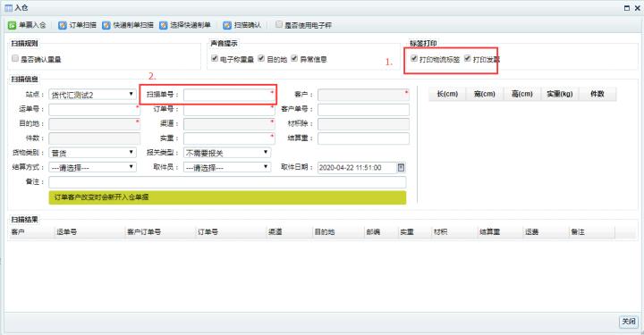This screenshot has width=644, height=335.
Task: Click the 客户单号 input field
Action: click(363, 110)
